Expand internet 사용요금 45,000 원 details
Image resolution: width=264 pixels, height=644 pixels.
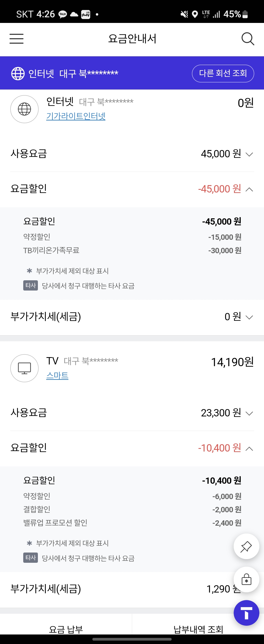click(x=249, y=154)
